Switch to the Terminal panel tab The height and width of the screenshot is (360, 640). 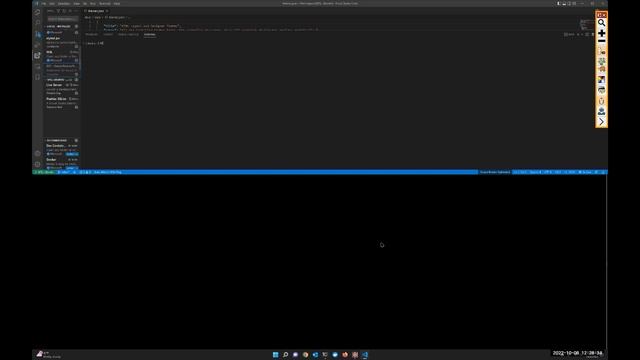click(x=150, y=35)
